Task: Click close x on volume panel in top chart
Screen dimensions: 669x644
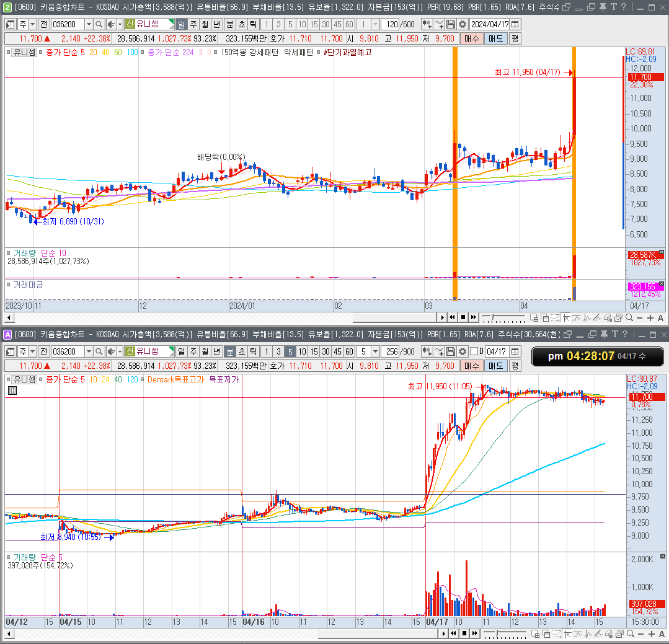Action: pyautogui.click(x=662, y=252)
